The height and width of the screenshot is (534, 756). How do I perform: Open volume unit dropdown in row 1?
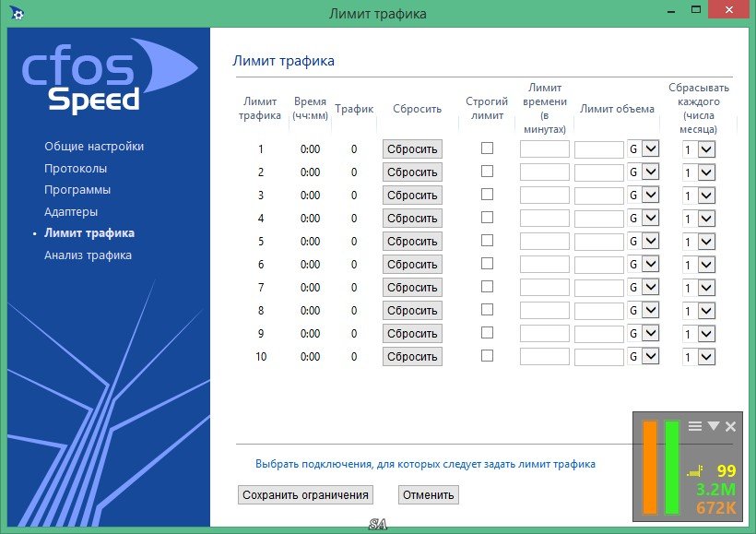pyautogui.click(x=650, y=148)
